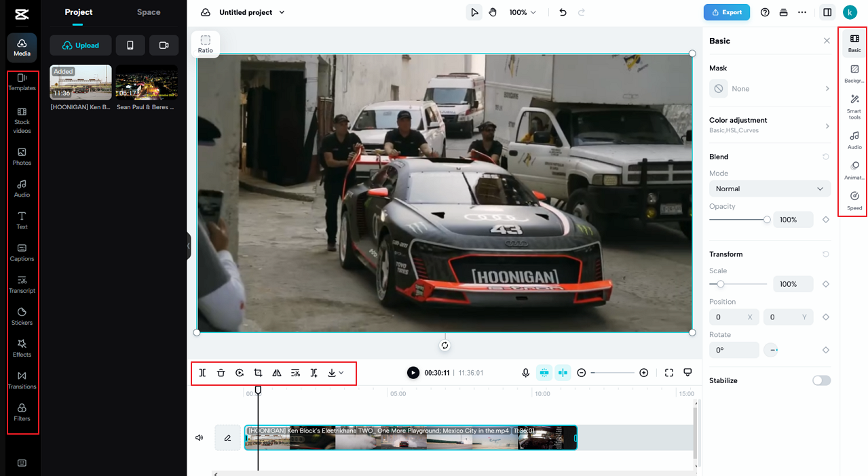
Task: Reset the Transform section
Action: pos(826,254)
